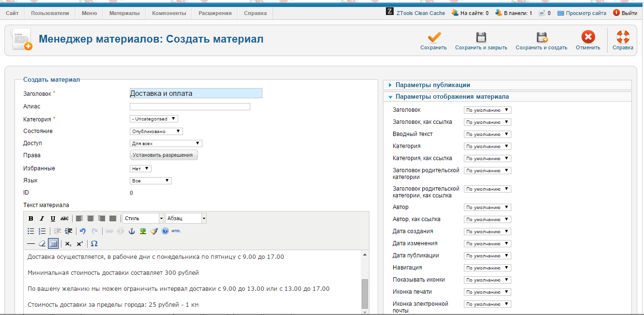Viewport: 644px width, 315px height.
Task: Apply strikethrough formatting with ABC icon
Action: pyautogui.click(x=64, y=219)
